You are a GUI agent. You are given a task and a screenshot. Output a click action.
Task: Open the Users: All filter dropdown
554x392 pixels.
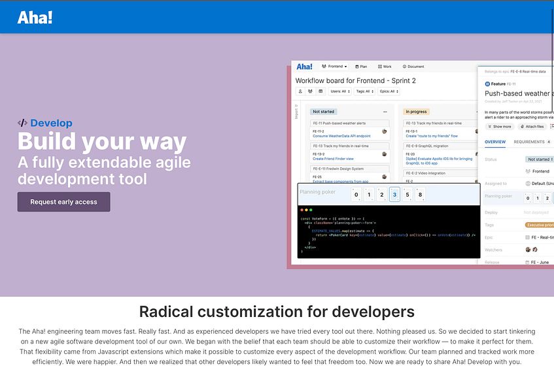click(340, 91)
